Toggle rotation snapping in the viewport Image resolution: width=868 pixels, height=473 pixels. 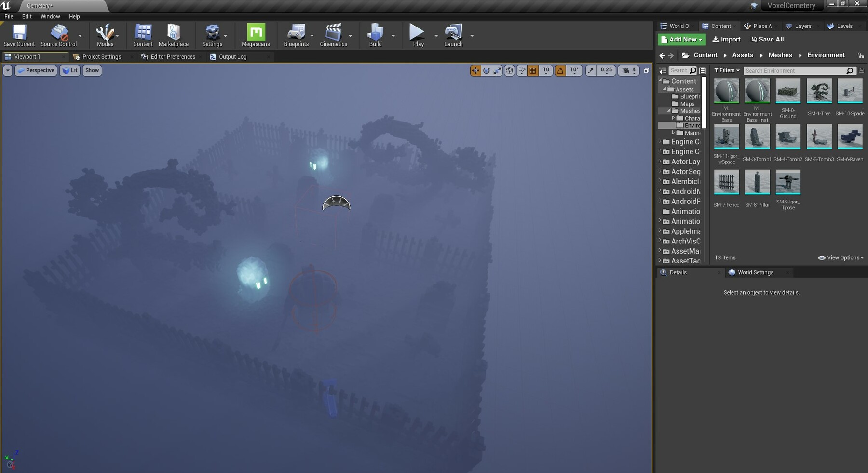point(560,70)
